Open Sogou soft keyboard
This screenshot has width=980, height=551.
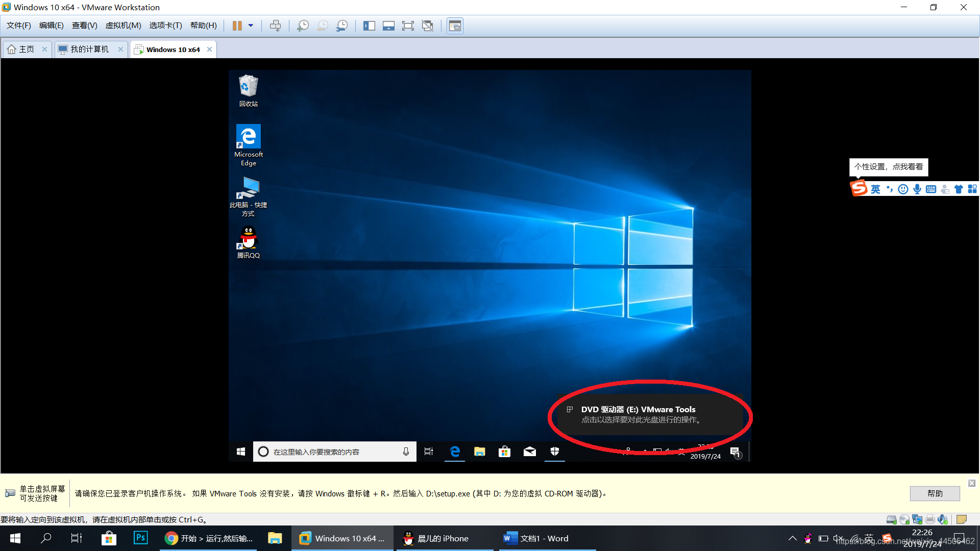pyautogui.click(x=931, y=189)
